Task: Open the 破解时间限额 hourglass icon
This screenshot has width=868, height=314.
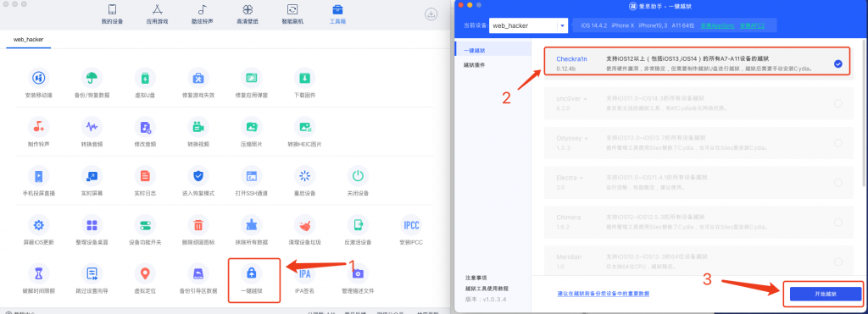Action: pos(39,273)
